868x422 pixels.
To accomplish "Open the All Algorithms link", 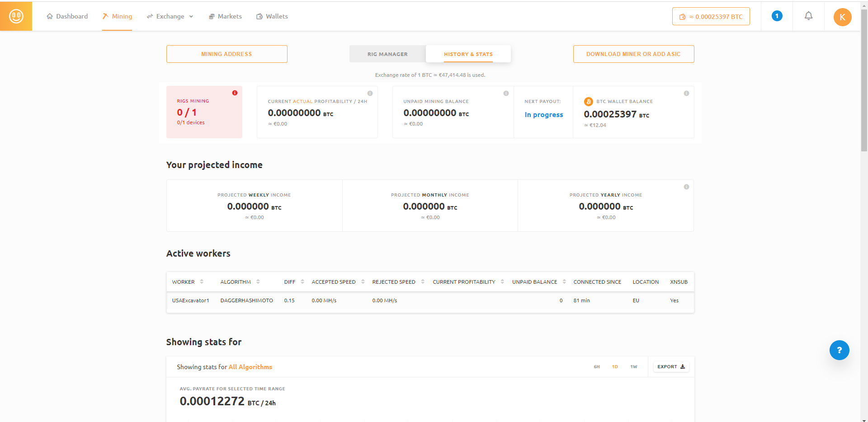I will (250, 367).
